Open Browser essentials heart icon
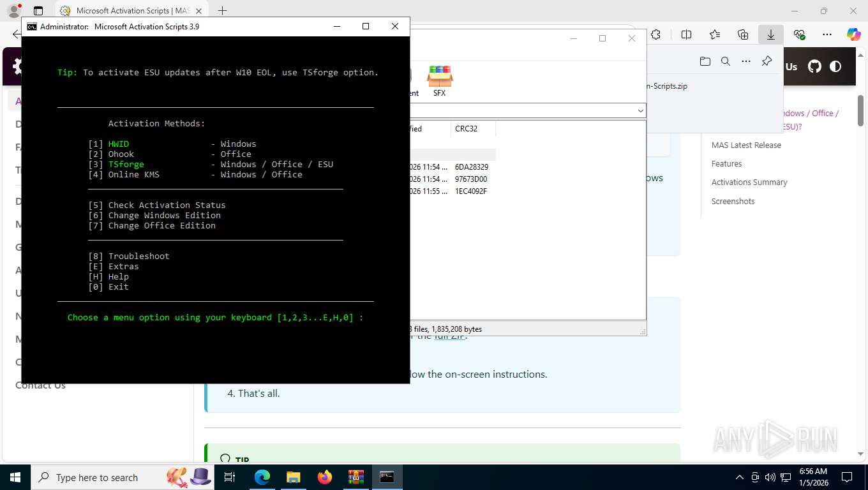Image resolution: width=868 pixels, height=490 pixels. (x=799, y=34)
